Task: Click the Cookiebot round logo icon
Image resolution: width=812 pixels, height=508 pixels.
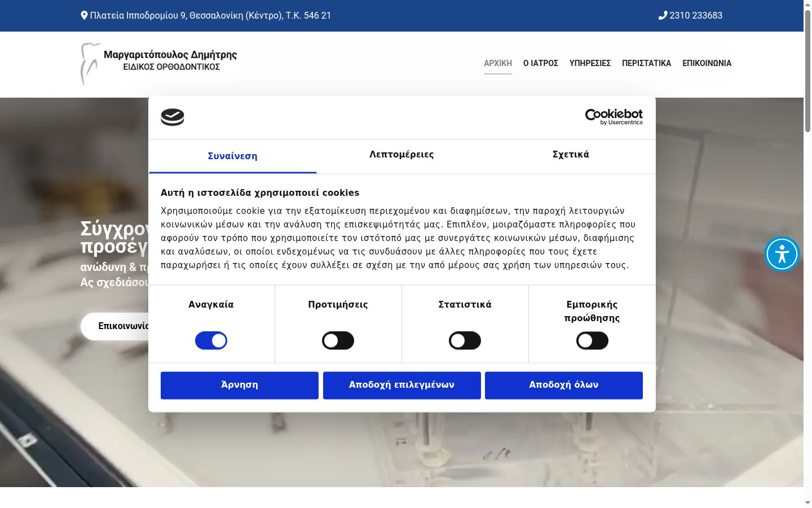Action: coord(173,117)
